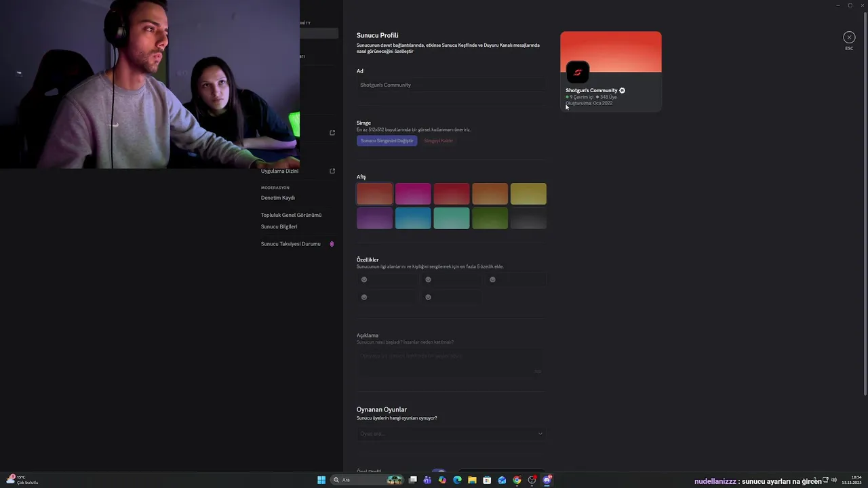The width and height of the screenshot is (868, 488).
Task: Open the Mail app from the taskbar
Action: pos(502,480)
